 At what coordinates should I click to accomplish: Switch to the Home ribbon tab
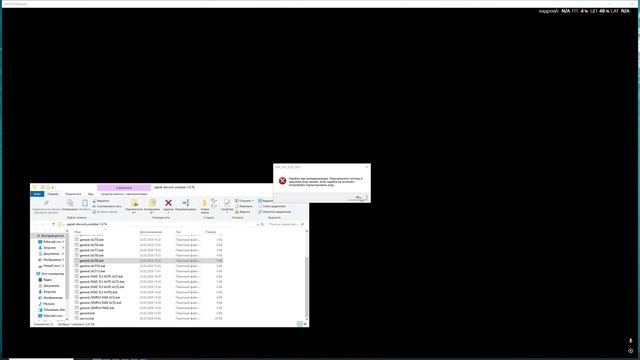pos(53,194)
